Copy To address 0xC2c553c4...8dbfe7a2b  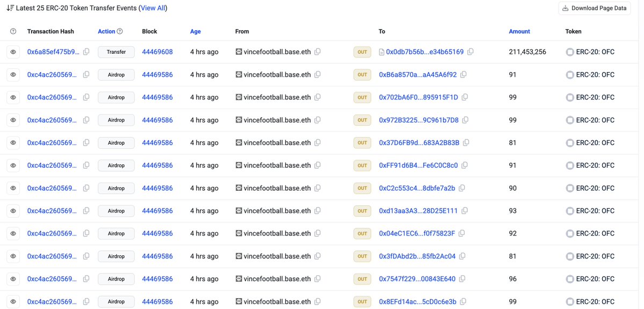tap(462, 188)
